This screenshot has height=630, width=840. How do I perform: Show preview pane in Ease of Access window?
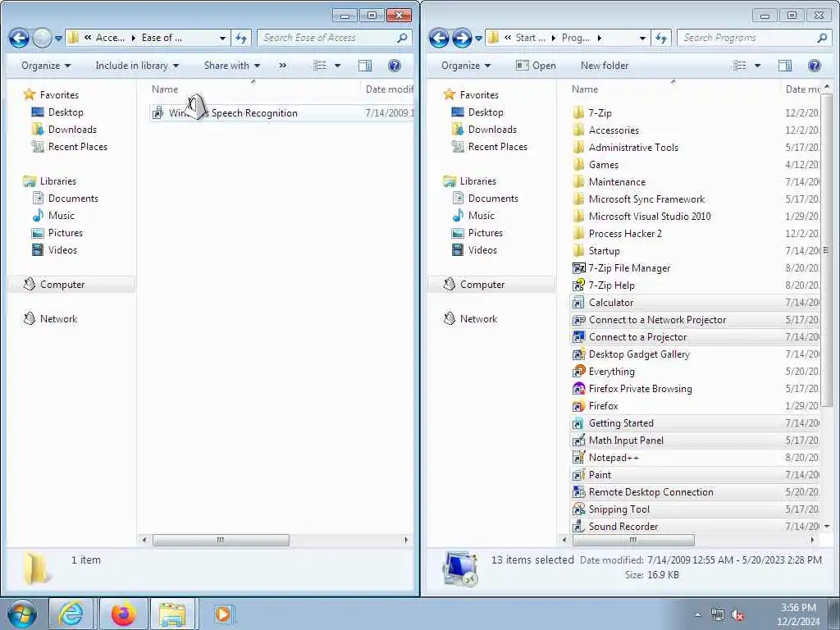coord(365,66)
